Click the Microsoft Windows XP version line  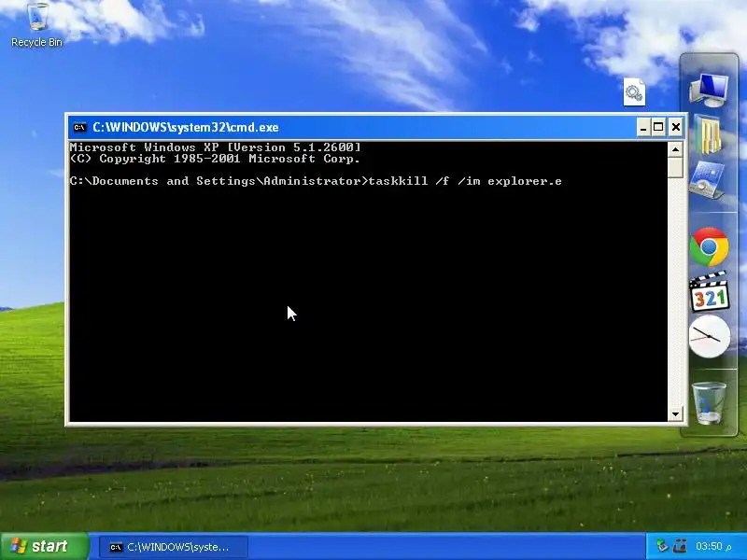(x=216, y=147)
